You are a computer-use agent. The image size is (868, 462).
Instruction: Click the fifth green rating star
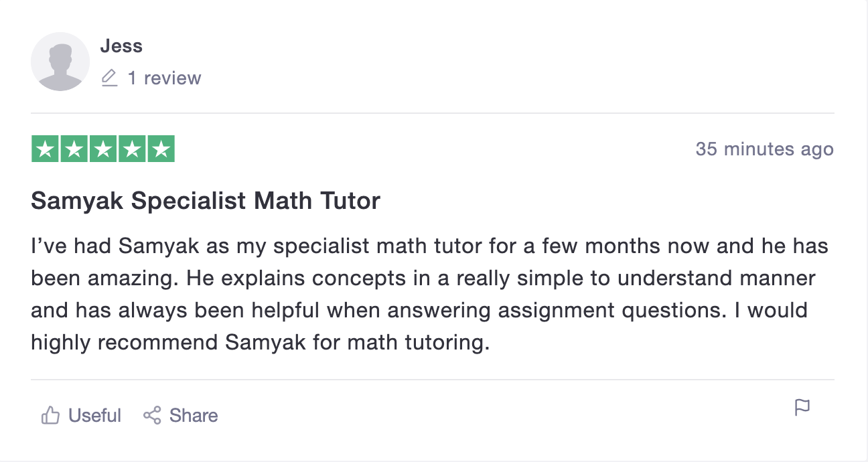coord(161,149)
